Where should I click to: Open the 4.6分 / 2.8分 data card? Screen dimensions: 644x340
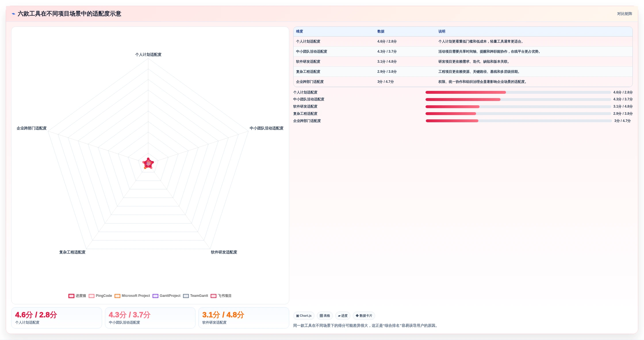[x=57, y=318]
